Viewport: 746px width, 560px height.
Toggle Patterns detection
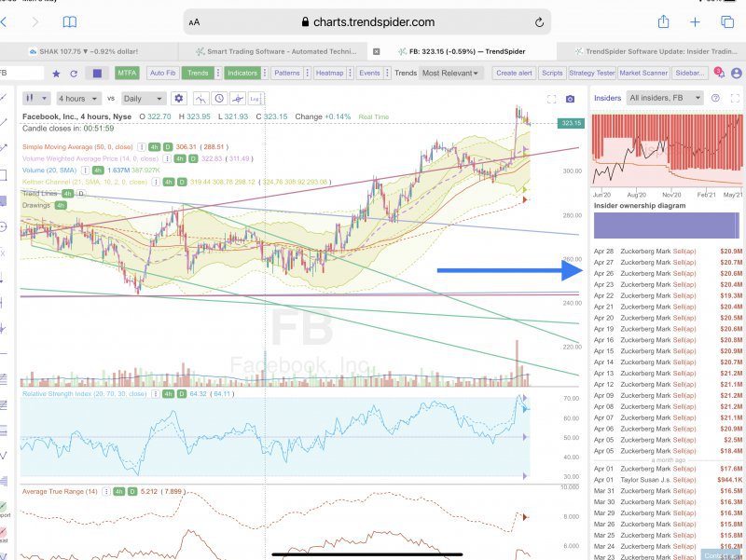click(x=287, y=74)
